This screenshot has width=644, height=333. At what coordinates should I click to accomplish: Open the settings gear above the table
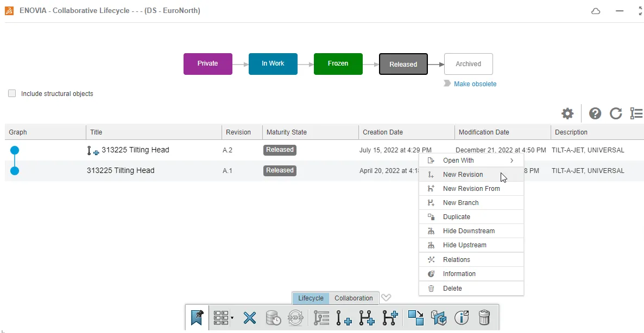pos(567,113)
